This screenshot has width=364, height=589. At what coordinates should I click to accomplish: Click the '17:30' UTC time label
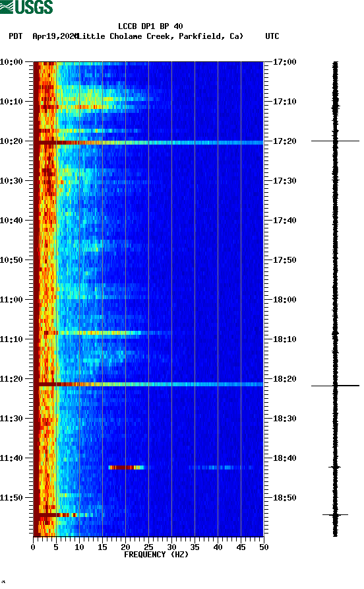tap(284, 181)
